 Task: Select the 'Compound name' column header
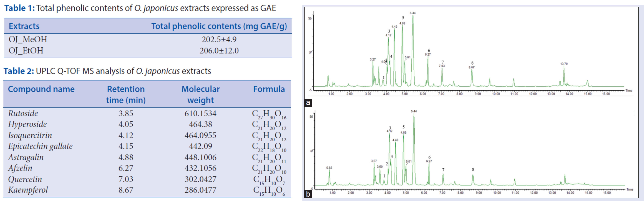41,89
